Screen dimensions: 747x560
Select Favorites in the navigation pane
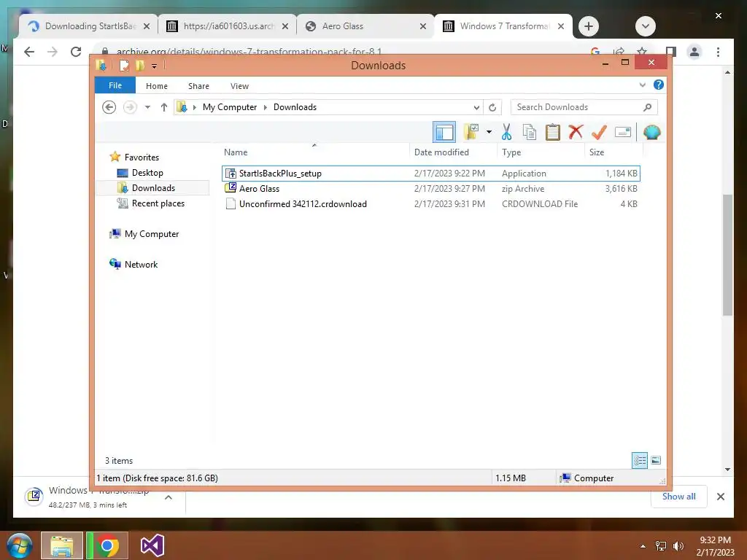pos(142,157)
